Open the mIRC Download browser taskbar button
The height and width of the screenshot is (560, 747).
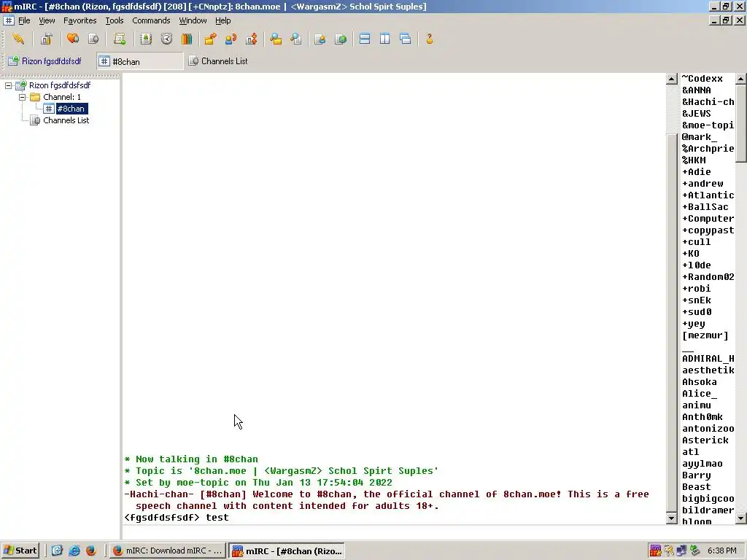point(168,551)
